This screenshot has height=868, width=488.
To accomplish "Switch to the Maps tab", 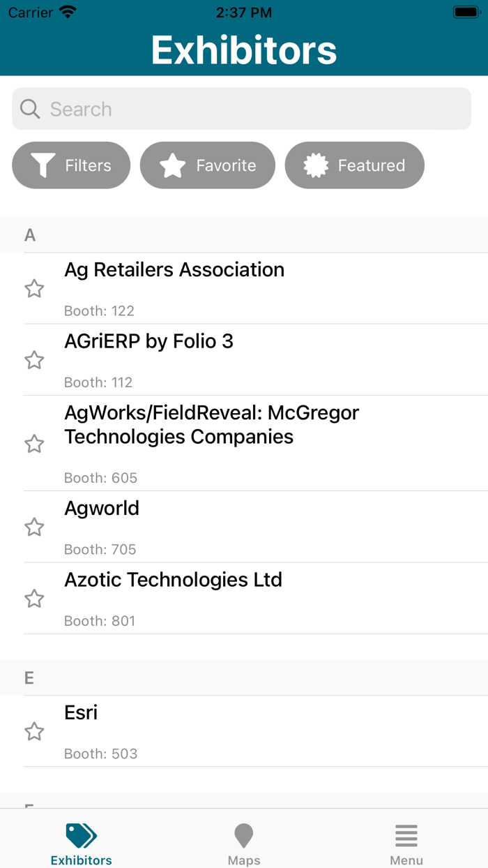I will coord(243,843).
